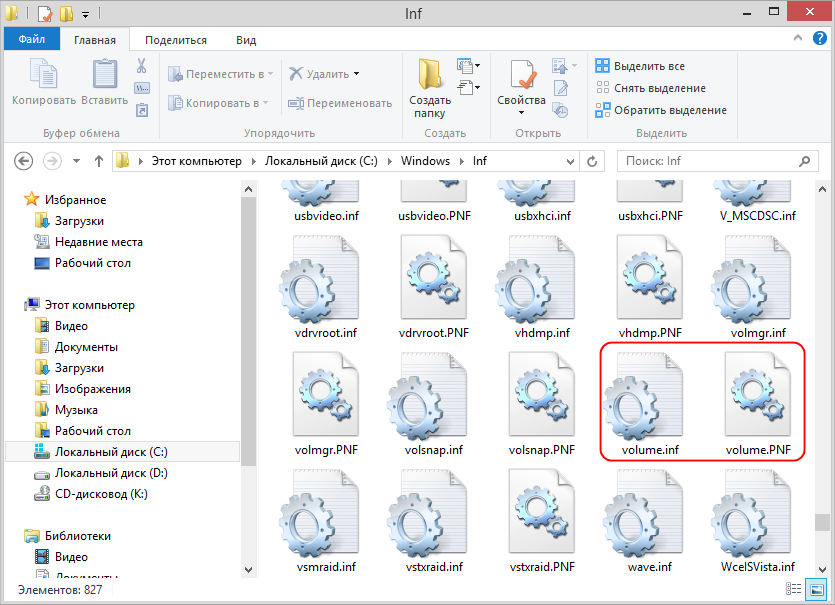The width and height of the screenshot is (835, 605).
Task: Collapse the ribbon with the chevron
Action: [798, 38]
